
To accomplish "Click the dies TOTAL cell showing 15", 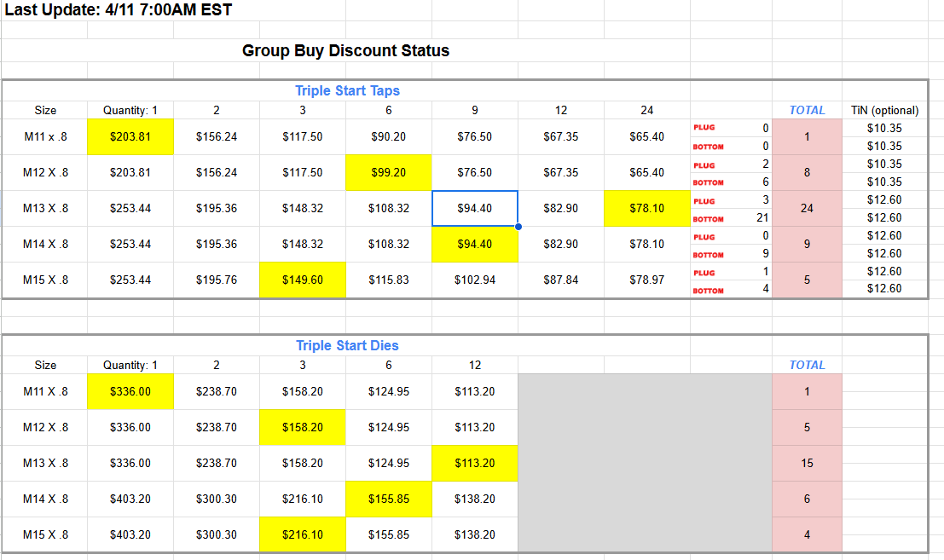I will click(x=807, y=463).
